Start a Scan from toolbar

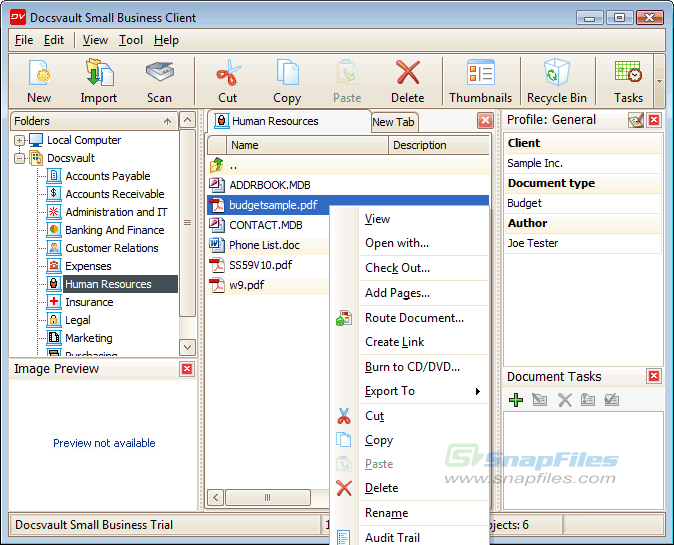coord(159,81)
